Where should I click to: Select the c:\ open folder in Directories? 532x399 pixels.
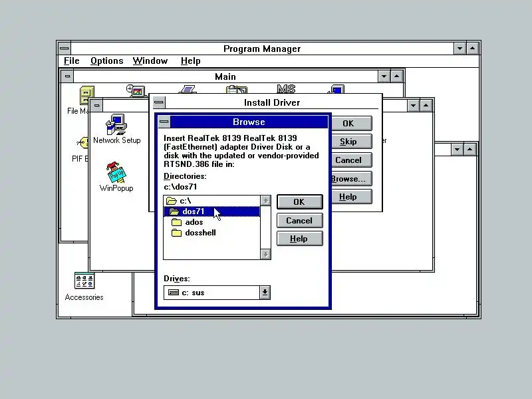(x=211, y=201)
